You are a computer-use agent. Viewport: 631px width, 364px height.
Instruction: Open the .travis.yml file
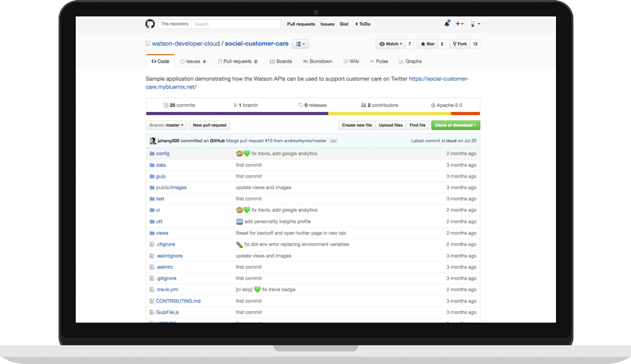(x=167, y=290)
